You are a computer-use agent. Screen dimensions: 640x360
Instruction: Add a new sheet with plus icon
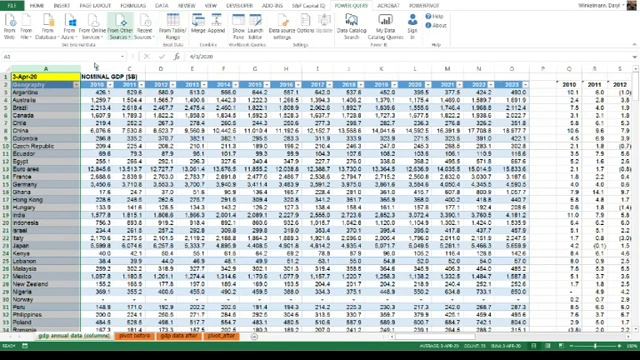pyautogui.click(x=254, y=336)
